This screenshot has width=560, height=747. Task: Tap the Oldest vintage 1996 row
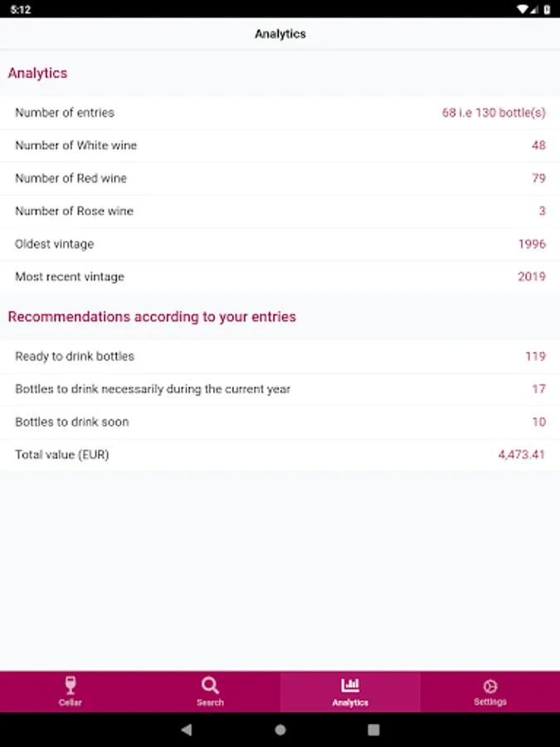[x=280, y=244]
